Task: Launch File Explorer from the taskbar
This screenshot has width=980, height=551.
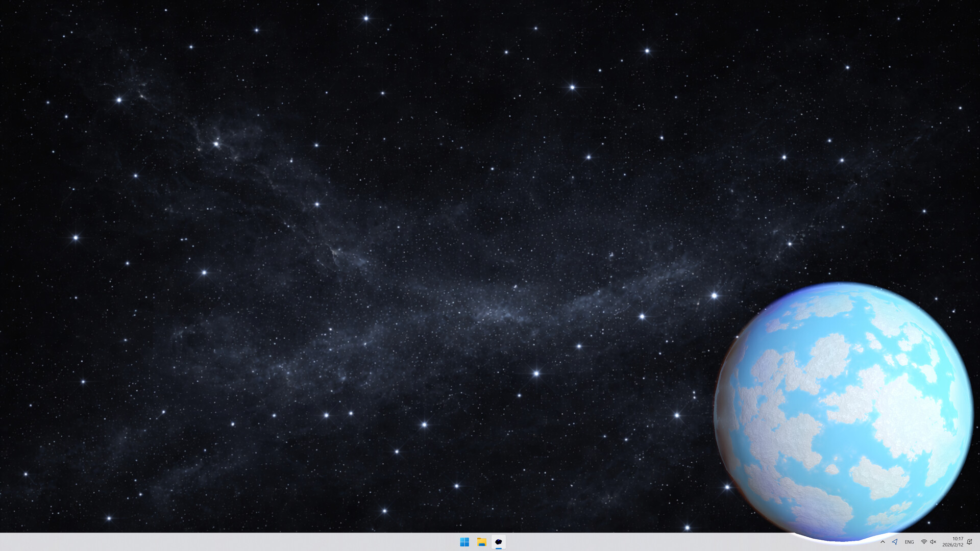Action: (481, 542)
